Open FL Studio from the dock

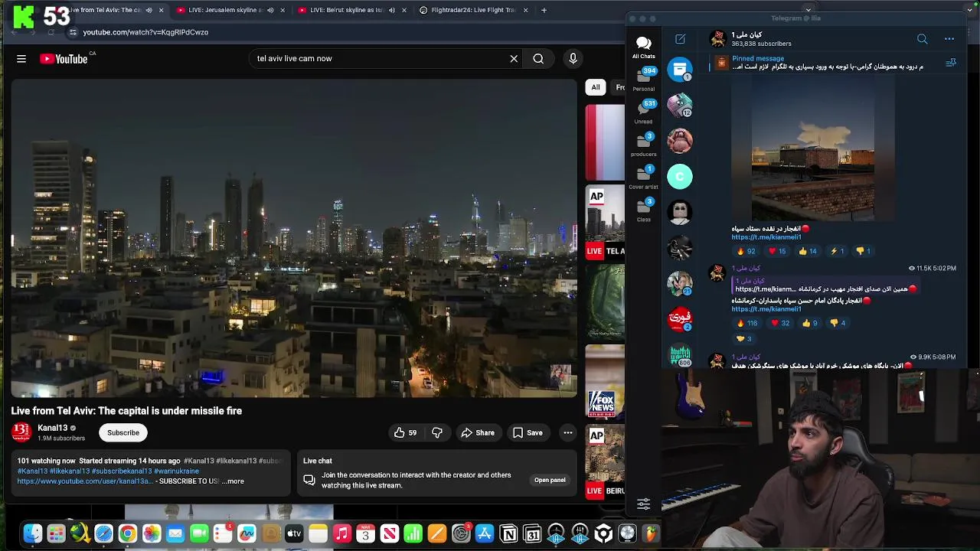651,534
